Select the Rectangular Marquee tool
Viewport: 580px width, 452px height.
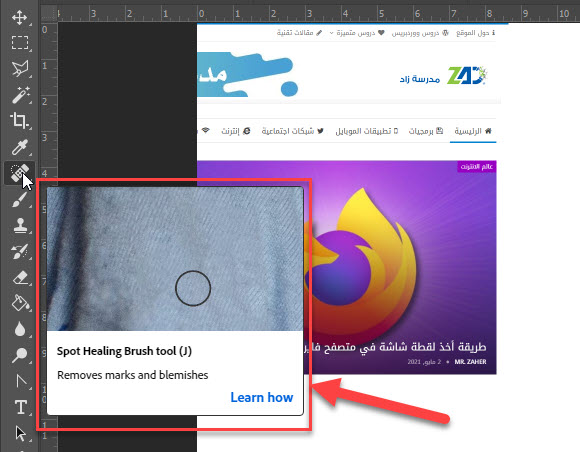pyautogui.click(x=19, y=43)
